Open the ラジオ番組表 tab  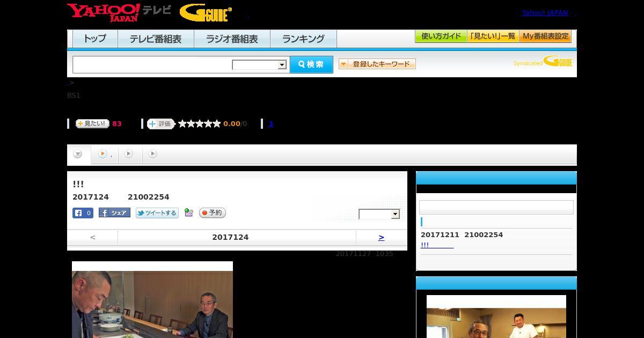click(232, 39)
